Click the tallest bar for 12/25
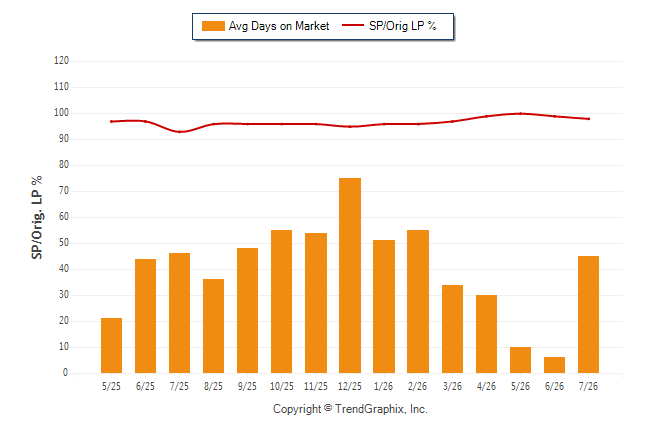Viewport: 646px width, 434px height. pyautogui.click(x=350, y=275)
